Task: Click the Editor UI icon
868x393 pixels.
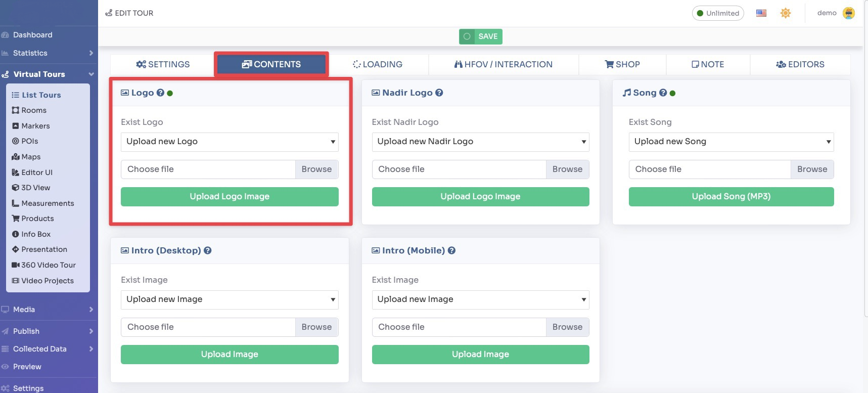Action: 16,172
